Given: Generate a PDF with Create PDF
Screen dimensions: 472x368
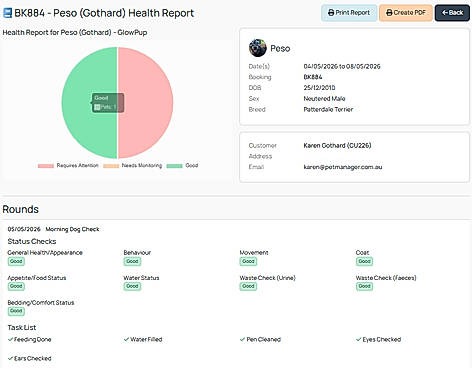Looking at the screenshot, I should click(x=406, y=13).
